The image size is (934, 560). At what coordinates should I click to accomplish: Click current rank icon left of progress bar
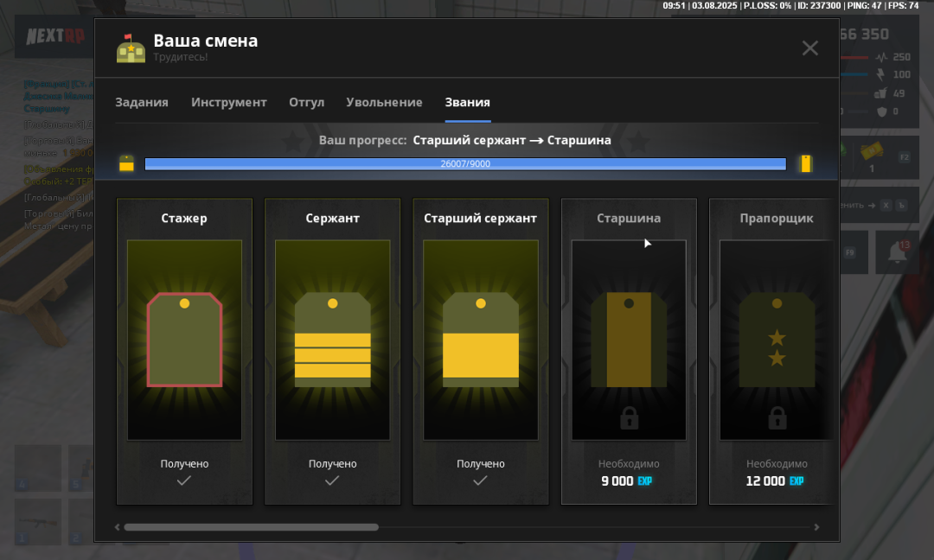tap(126, 163)
